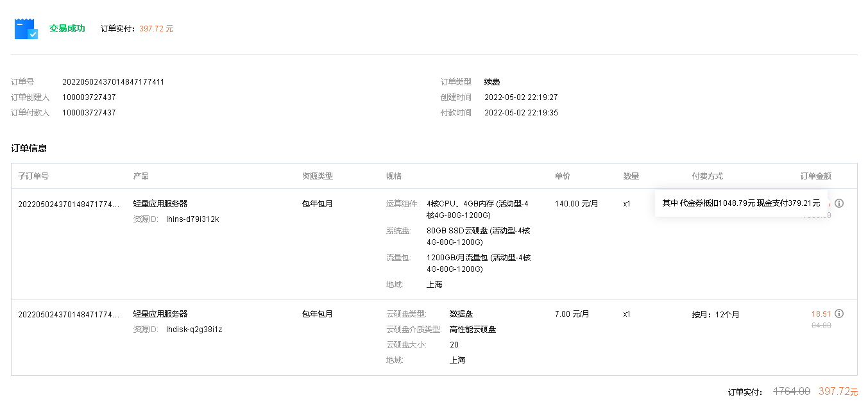Click the first truncated sub-order number

click(x=69, y=205)
